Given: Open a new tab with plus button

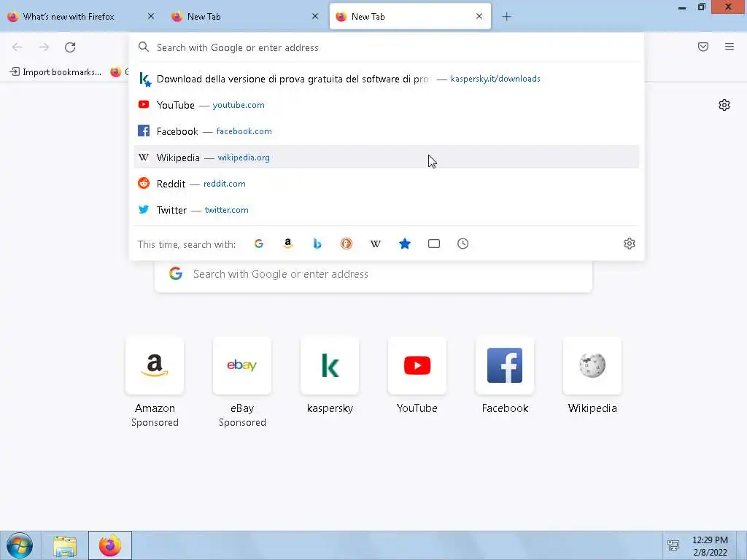Looking at the screenshot, I should coord(507,17).
